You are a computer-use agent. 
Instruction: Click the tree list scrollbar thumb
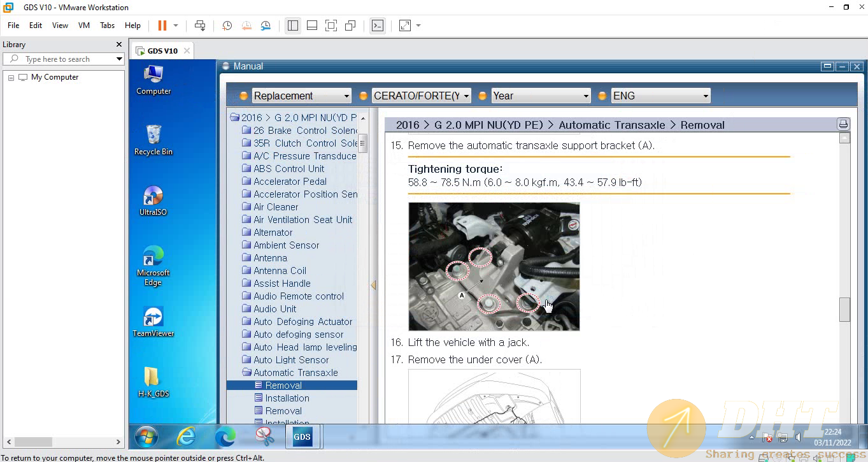(x=362, y=143)
